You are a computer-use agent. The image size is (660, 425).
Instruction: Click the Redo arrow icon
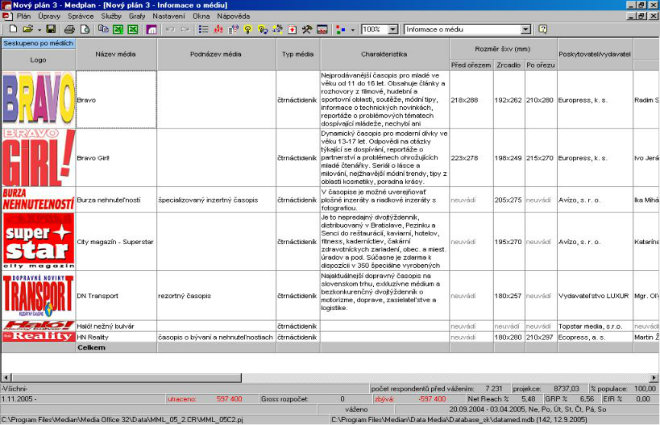(x=185, y=29)
